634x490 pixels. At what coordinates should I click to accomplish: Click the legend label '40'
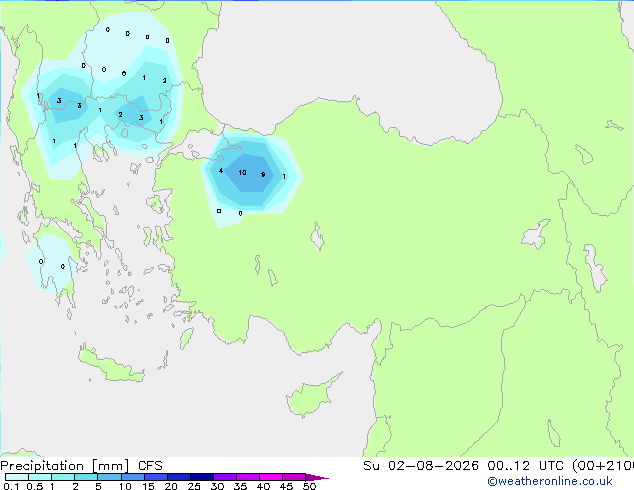pos(263,486)
